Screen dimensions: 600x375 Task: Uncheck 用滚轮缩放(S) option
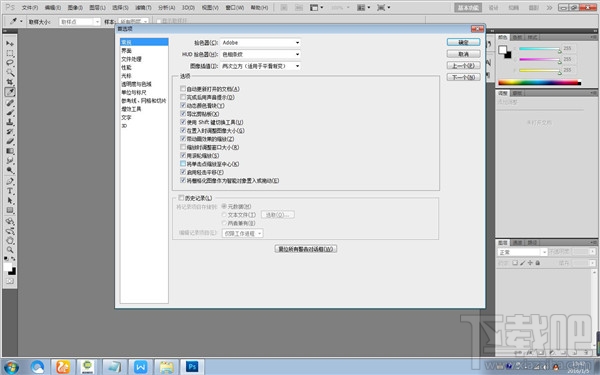point(183,155)
